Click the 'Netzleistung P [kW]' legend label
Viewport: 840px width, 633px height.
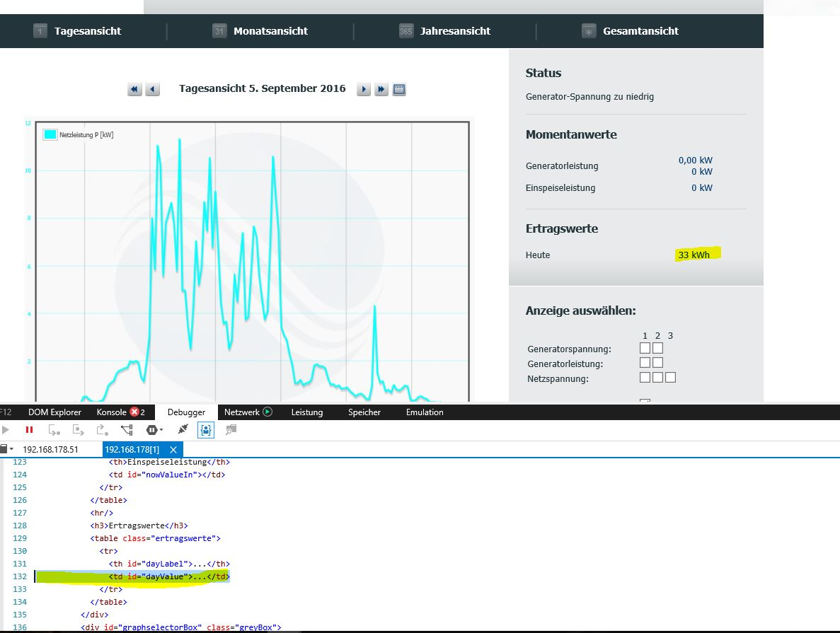[86, 135]
